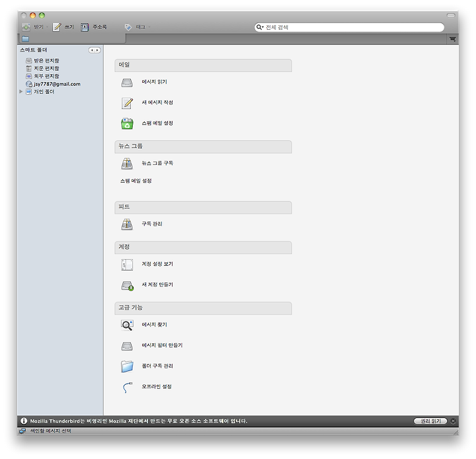Click the 메일 section header
The height and width of the screenshot is (459, 476).
203,65
